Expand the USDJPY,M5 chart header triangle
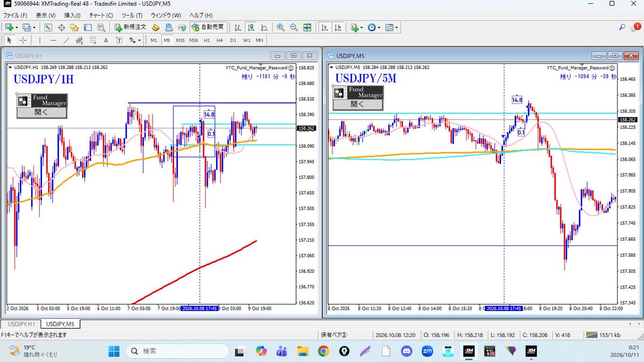 click(331, 67)
